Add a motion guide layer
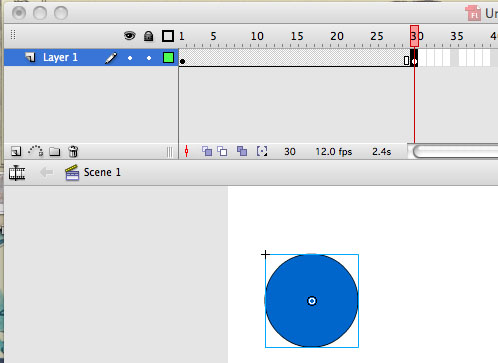This screenshot has height=363, width=498. tap(35, 151)
